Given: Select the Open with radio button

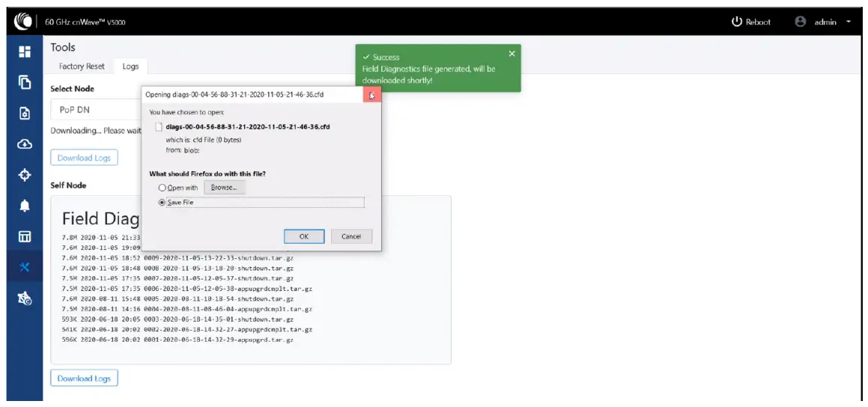Looking at the screenshot, I should [162, 188].
